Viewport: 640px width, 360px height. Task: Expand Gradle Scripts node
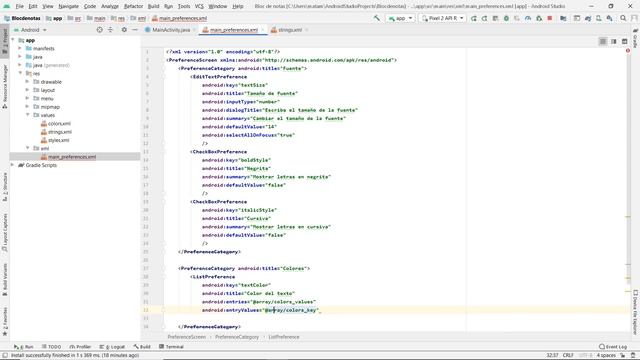coord(13,165)
